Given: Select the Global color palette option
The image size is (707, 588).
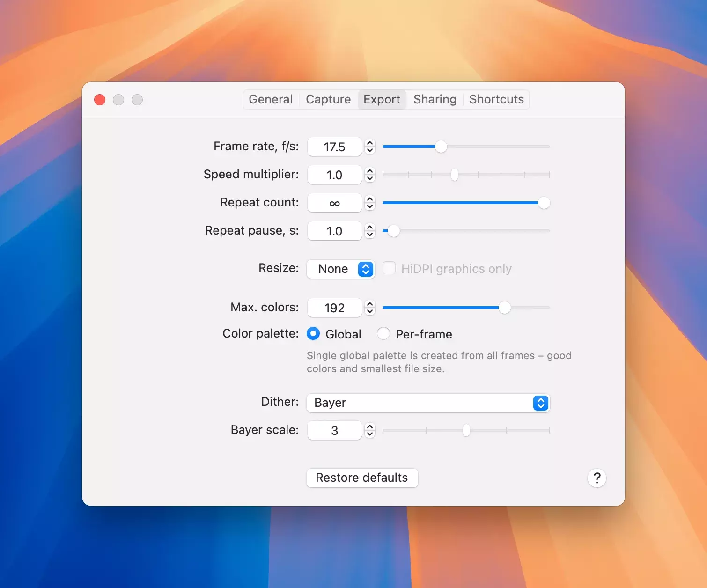Looking at the screenshot, I should pyautogui.click(x=313, y=334).
